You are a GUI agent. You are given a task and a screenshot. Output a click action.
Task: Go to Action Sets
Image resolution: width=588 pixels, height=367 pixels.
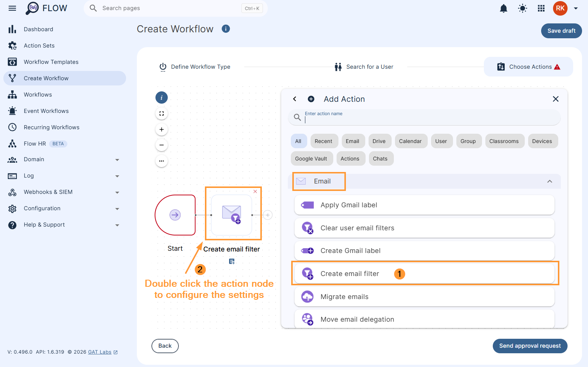click(65, 46)
